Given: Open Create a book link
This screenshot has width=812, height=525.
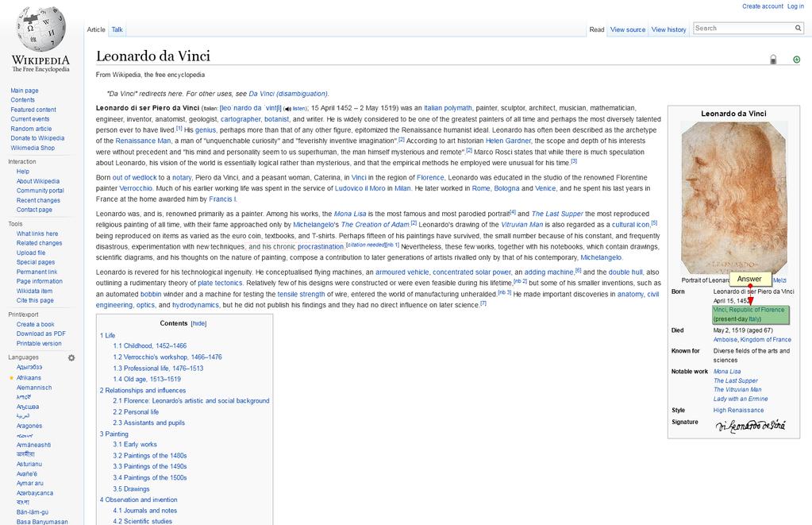Looking at the screenshot, I should 35,324.
